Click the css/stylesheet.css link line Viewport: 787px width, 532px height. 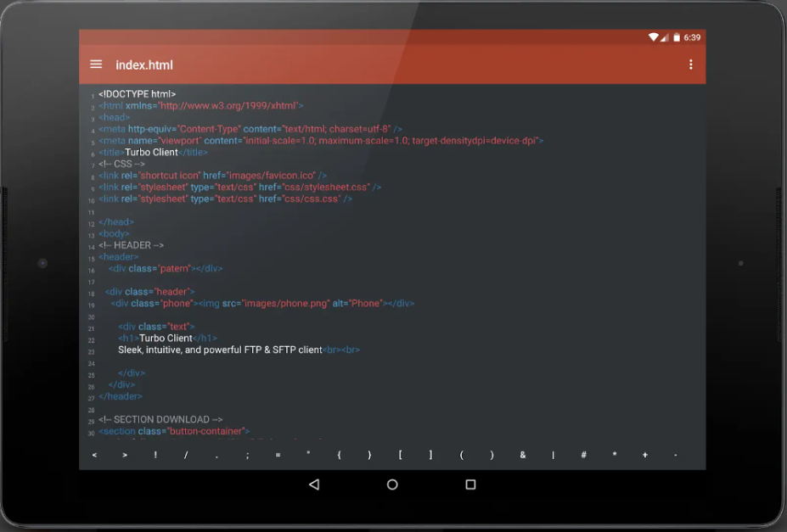tap(240, 187)
